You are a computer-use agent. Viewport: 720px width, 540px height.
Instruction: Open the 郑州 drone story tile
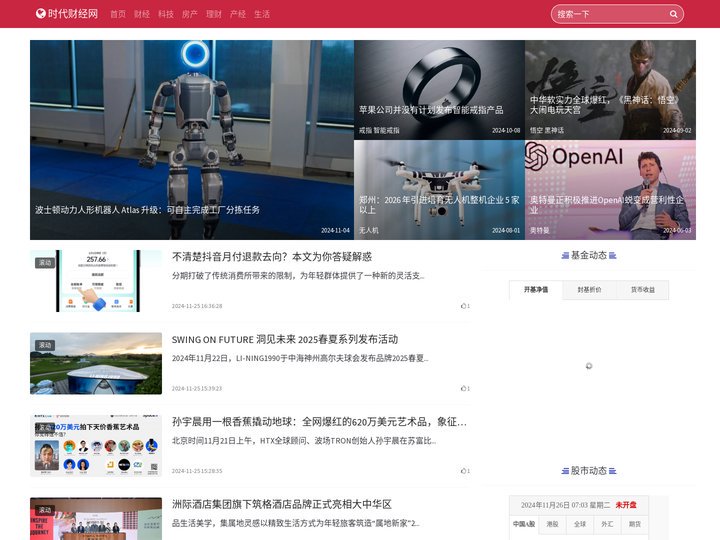tap(439, 190)
